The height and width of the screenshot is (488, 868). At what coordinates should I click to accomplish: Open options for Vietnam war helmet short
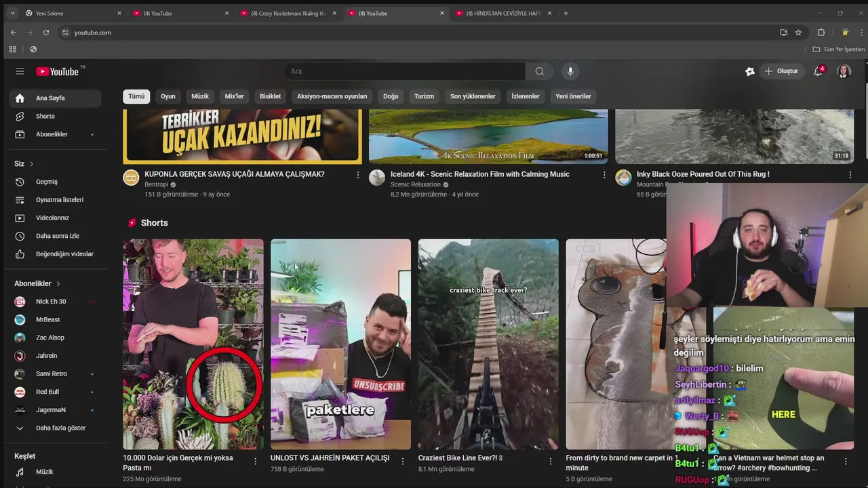coord(846,461)
